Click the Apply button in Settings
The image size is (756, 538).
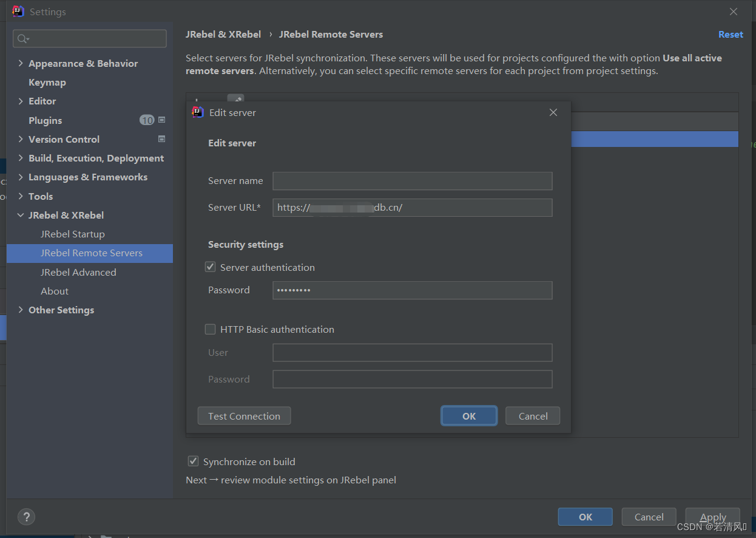[x=713, y=517]
